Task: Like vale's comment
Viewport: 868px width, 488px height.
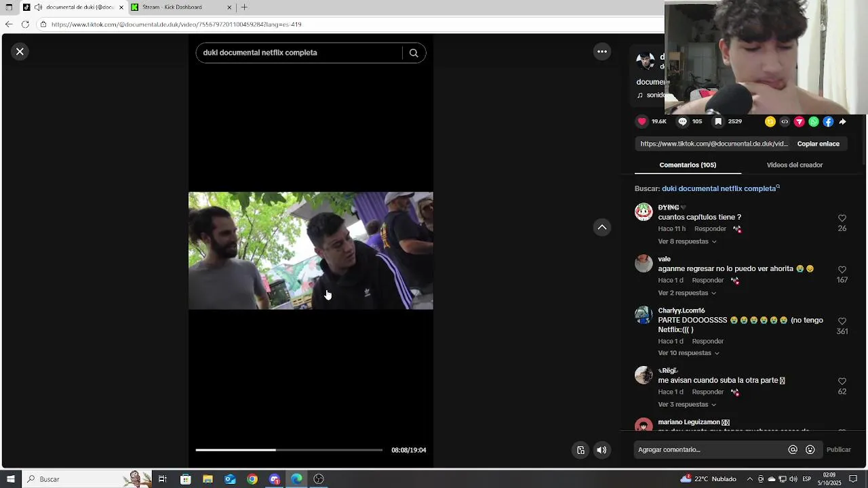Action: 842,270
